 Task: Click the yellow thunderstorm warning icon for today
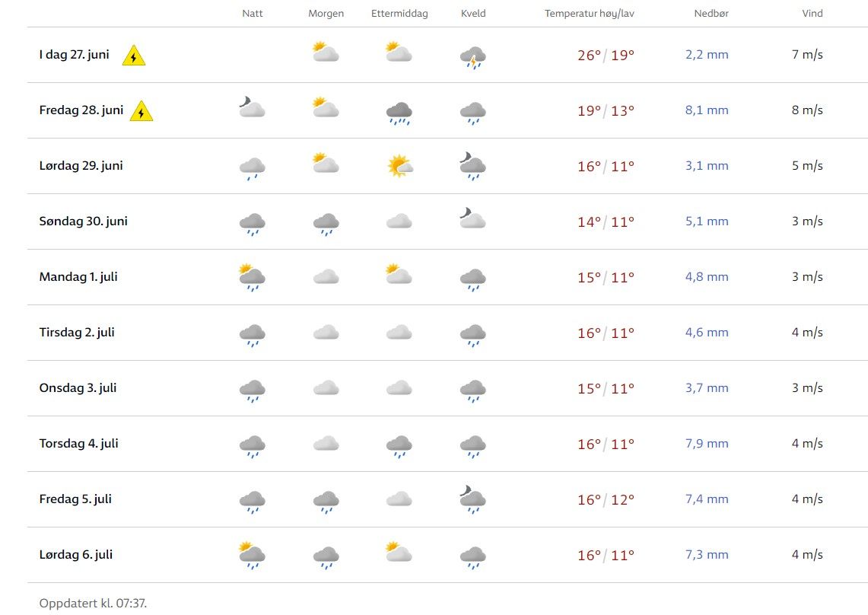point(134,56)
